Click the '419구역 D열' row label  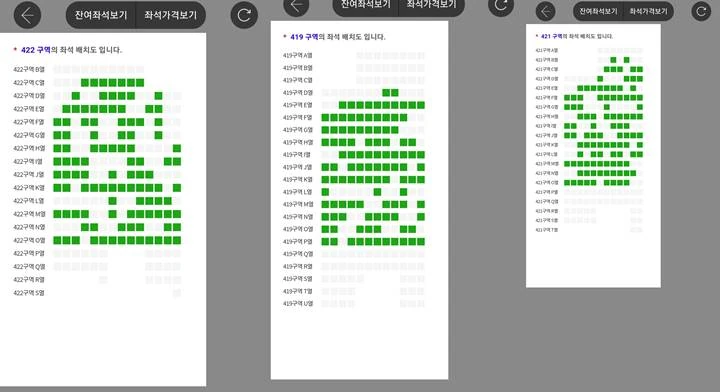click(x=298, y=93)
